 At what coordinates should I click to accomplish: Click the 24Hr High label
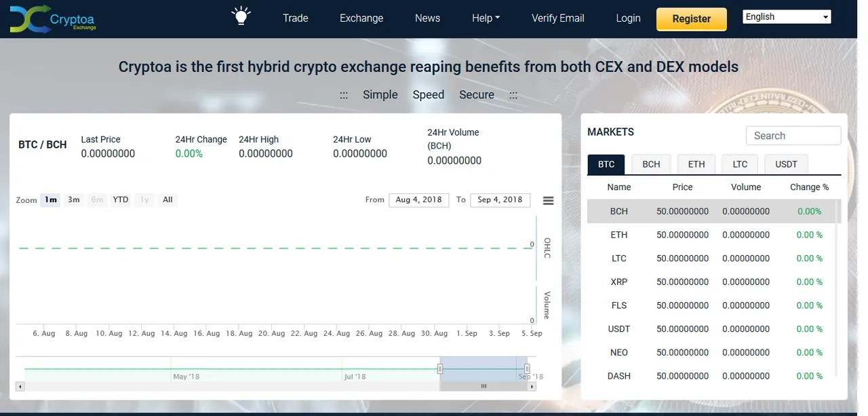tap(258, 139)
